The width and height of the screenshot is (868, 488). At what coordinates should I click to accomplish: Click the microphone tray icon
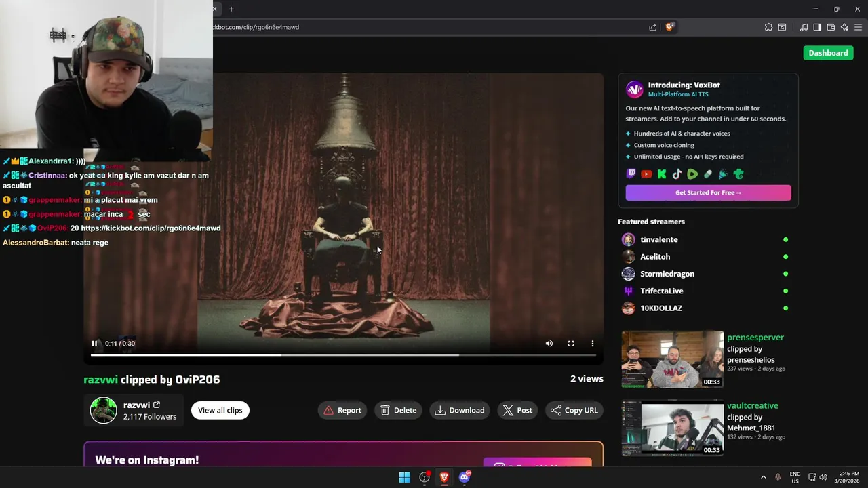pyautogui.click(x=778, y=477)
